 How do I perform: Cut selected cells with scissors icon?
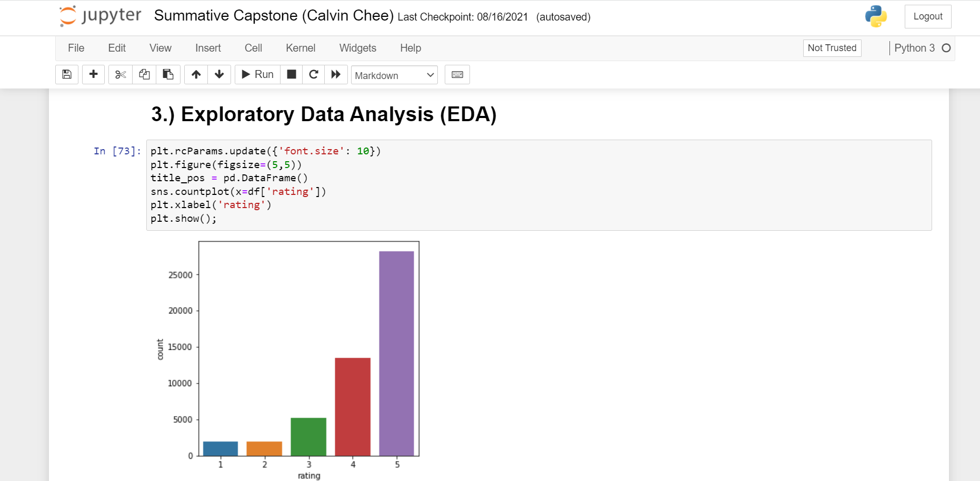(x=121, y=74)
